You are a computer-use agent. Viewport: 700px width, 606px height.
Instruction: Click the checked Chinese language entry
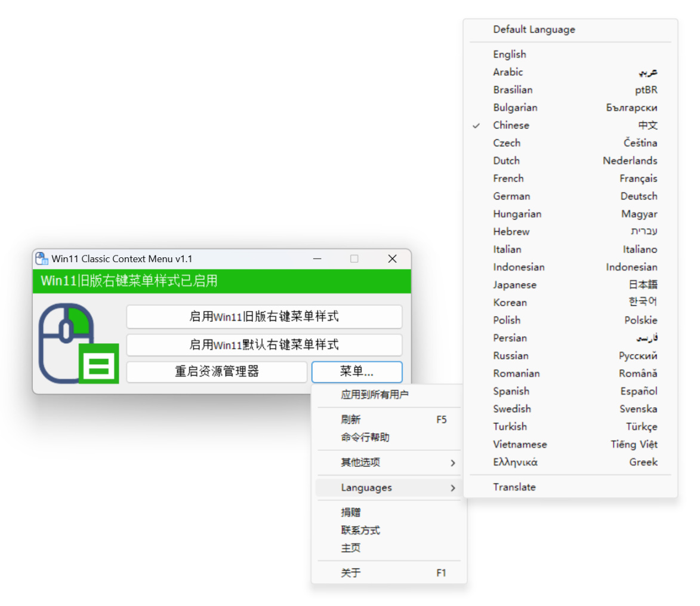570,125
